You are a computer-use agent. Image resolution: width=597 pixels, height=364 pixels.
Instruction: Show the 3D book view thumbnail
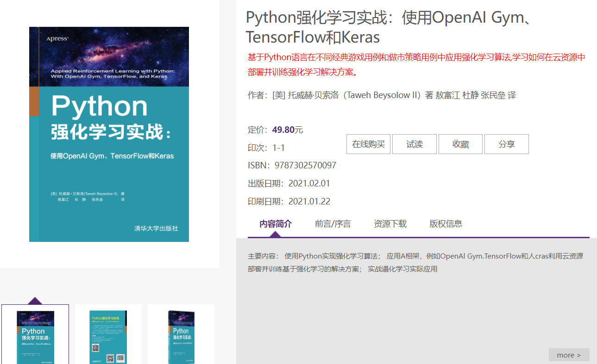tap(181, 334)
